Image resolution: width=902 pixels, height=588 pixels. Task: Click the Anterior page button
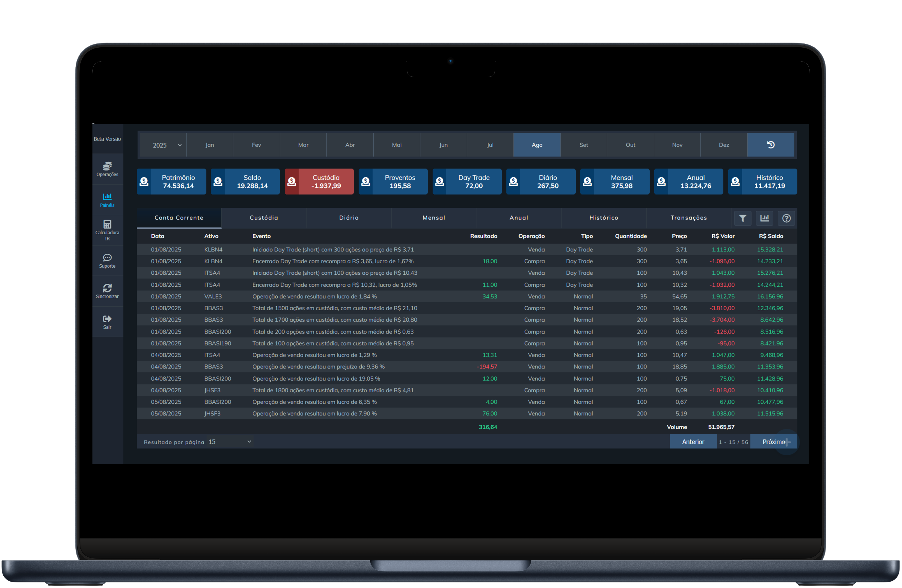coord(693,442)
